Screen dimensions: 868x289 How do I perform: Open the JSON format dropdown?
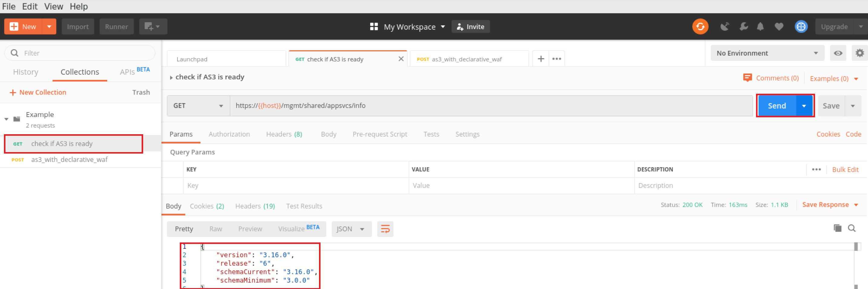(x=351, y=229)
